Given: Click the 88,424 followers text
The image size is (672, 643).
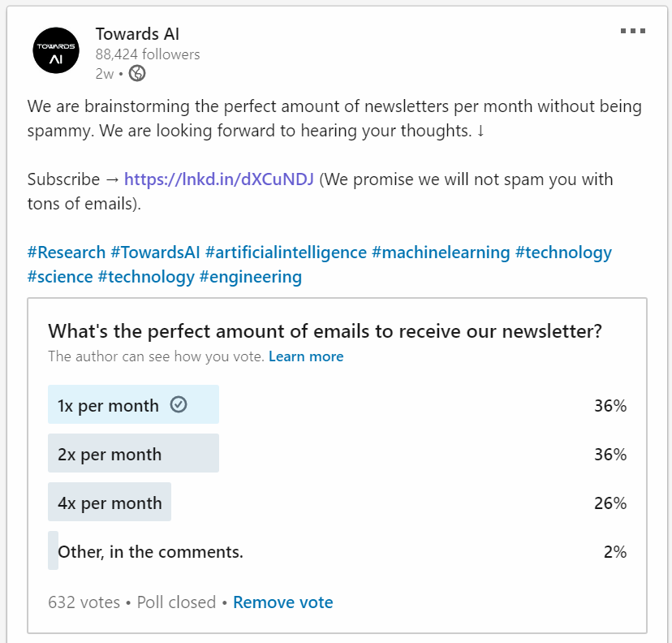Looking at the screenshot, I should point(148,54).
